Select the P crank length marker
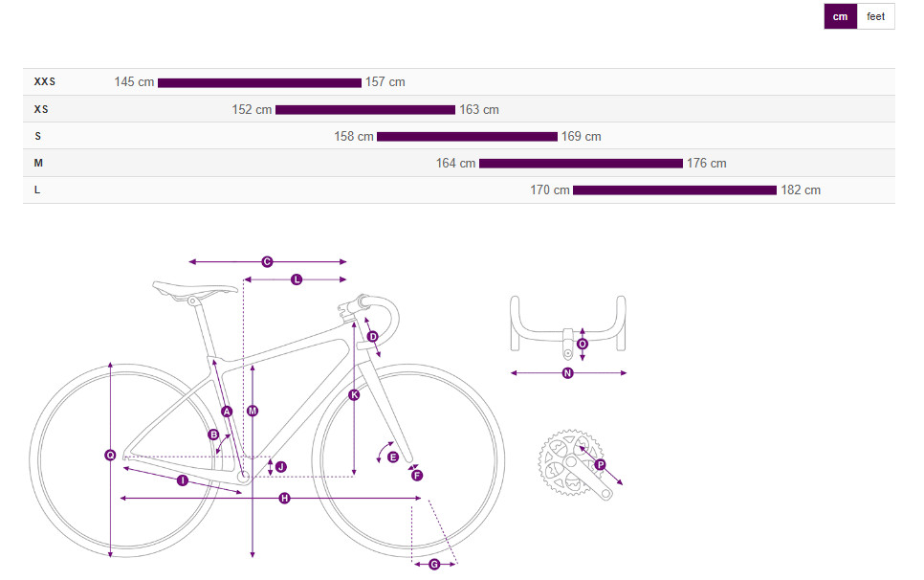Screen dimensions: 924x580 click(601, 465)
